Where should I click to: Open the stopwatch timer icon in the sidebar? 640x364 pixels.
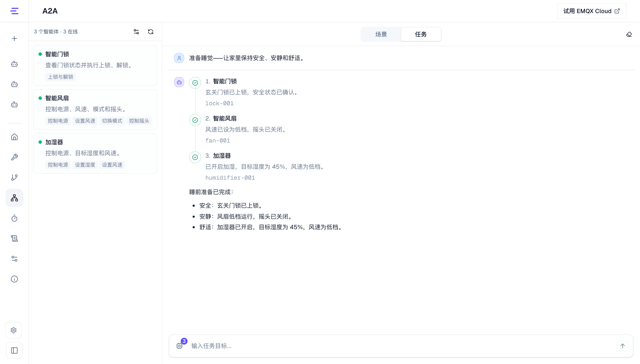point(14,218)
